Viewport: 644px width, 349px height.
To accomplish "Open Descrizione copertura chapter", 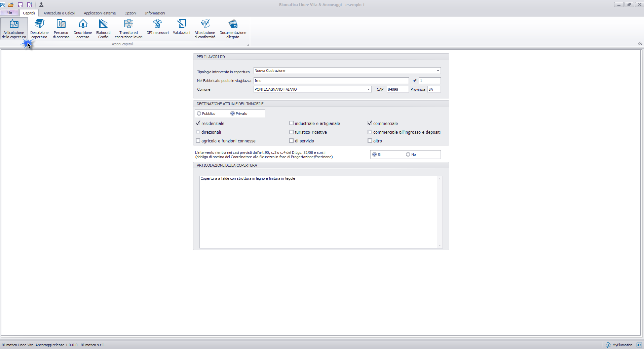I will pos(39,29).
